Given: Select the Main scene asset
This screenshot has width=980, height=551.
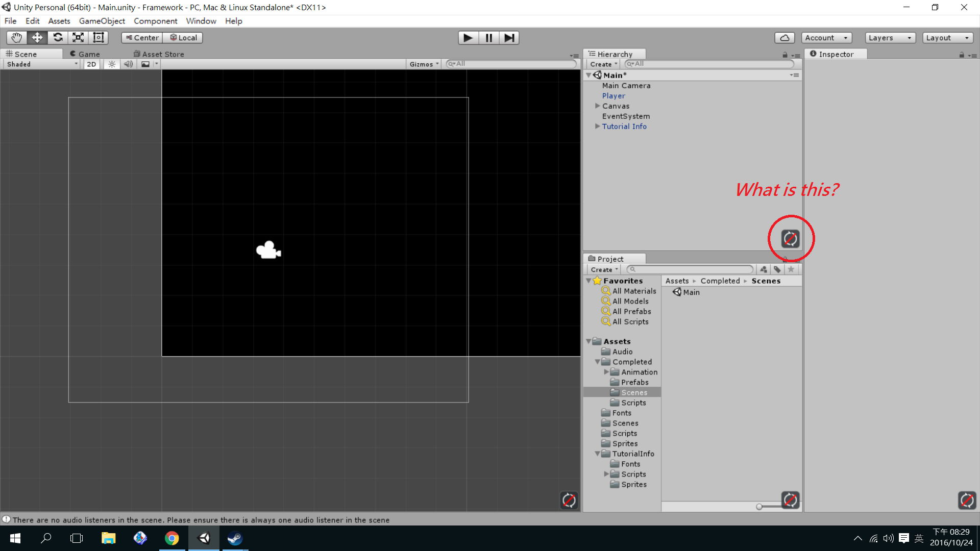Looking at the screenshot, I should click(x=686, y=292).
